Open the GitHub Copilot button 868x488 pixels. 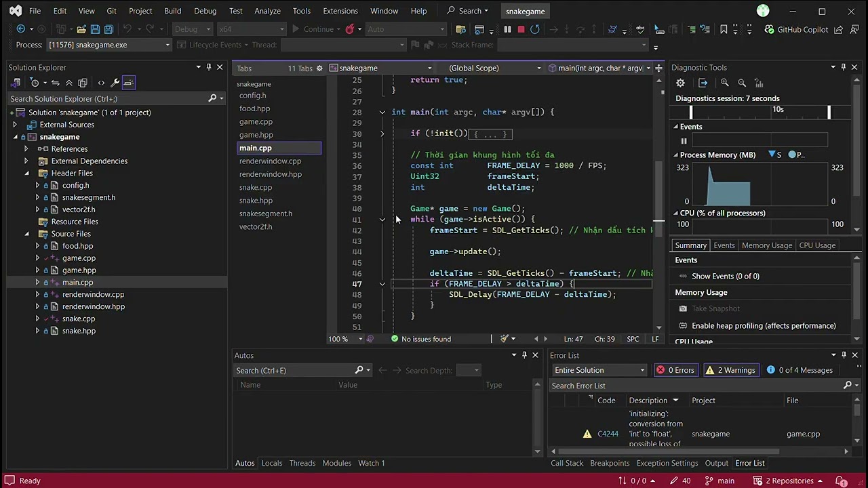pos(796,29)
